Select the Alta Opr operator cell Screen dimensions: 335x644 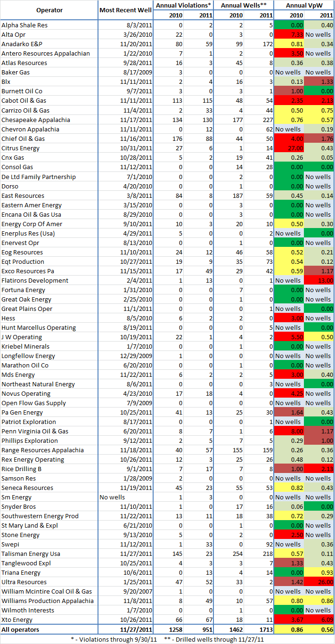coord(49,34)
